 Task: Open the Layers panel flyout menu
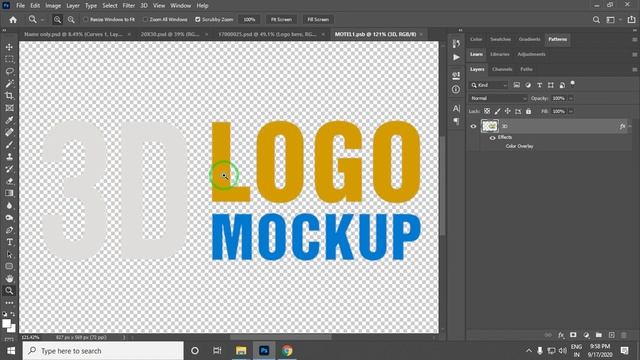pyautogui.click(x=634, y=69)
